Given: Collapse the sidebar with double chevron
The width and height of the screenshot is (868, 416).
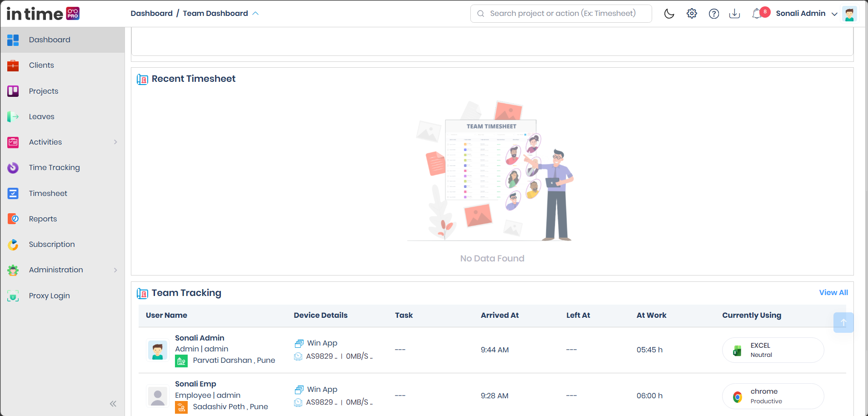Looking at the screenshot, I should click(x=113, y=404).
